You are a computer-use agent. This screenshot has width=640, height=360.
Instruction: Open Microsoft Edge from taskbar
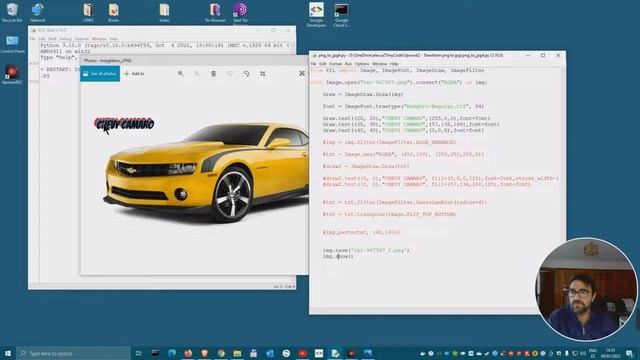[172, 353]
